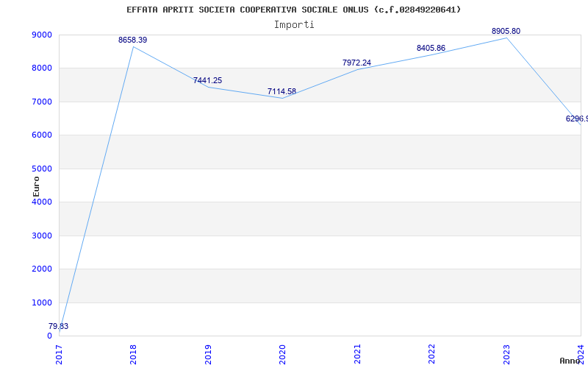Click the 'Euro' y-axis title

click(36, 186)
